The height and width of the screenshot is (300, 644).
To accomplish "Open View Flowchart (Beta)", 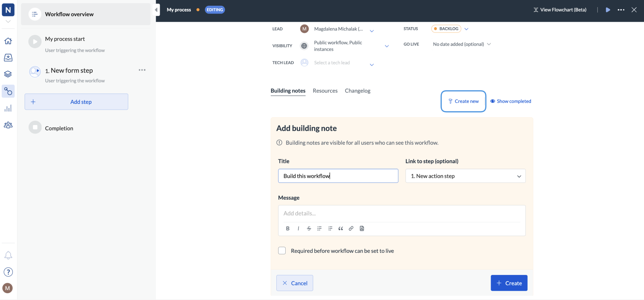I will [560, 10].
